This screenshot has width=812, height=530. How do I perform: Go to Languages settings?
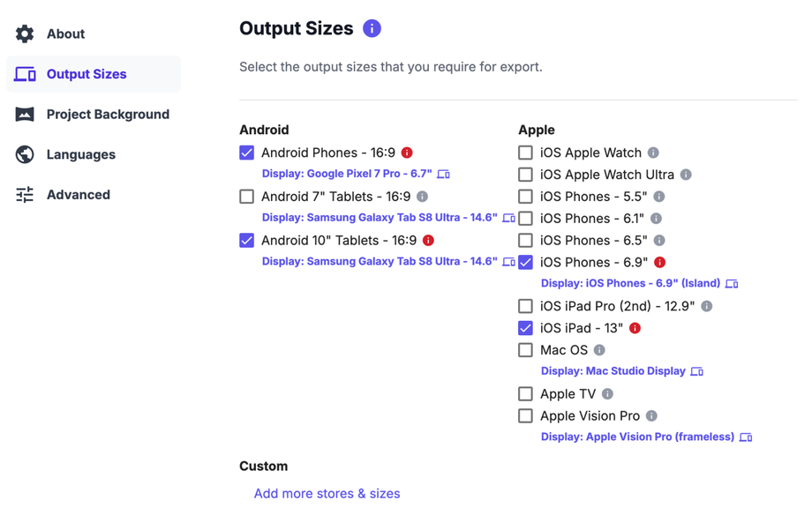80,154
